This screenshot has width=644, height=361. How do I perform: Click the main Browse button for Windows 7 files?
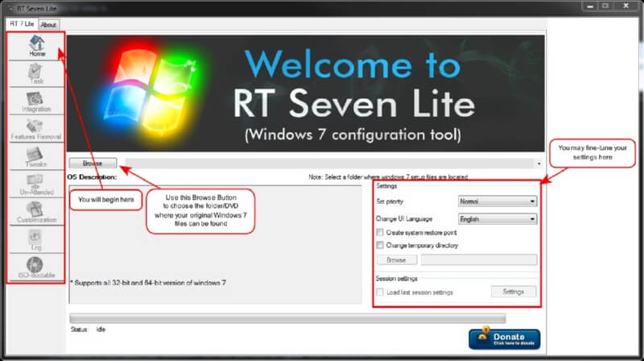[x=93, y=164]
